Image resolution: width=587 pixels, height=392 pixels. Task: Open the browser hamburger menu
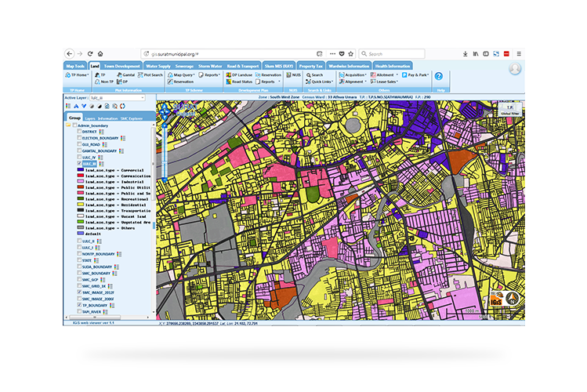click(x=519, y=54)
